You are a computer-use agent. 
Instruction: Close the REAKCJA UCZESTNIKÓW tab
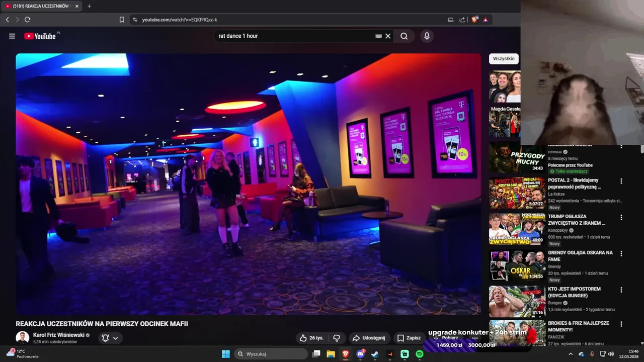[77, 6]
